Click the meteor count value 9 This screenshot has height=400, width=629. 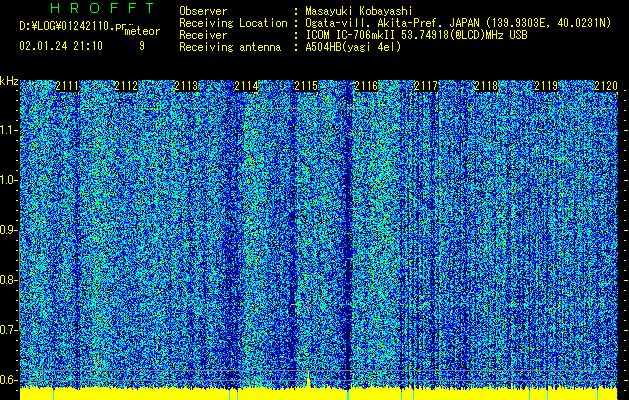pyautogui.click(x=142, y=46)
